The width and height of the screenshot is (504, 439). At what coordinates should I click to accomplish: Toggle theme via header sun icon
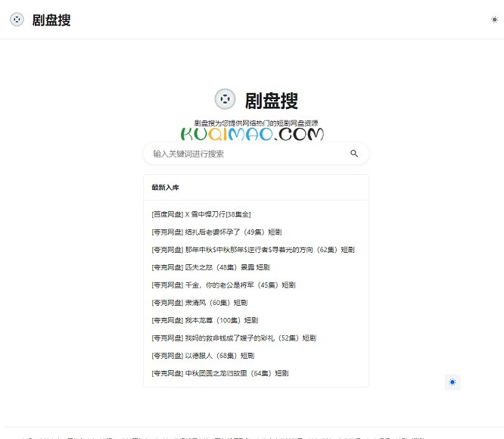494,20
